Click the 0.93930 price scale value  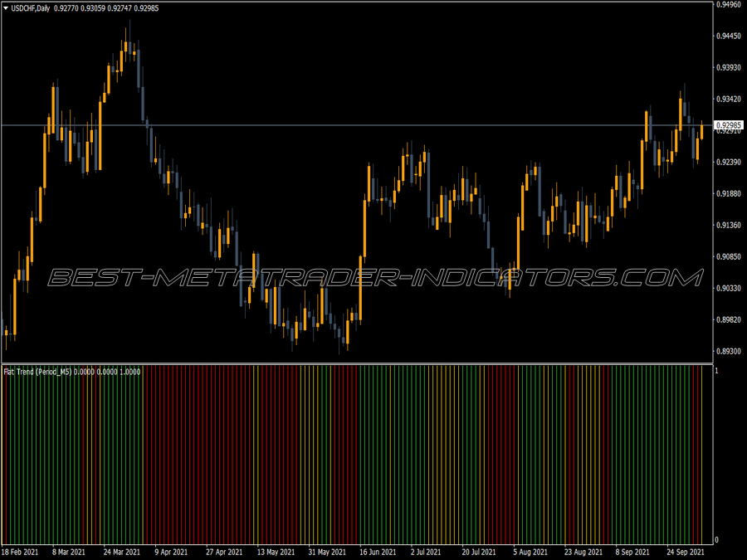point(729,68)
